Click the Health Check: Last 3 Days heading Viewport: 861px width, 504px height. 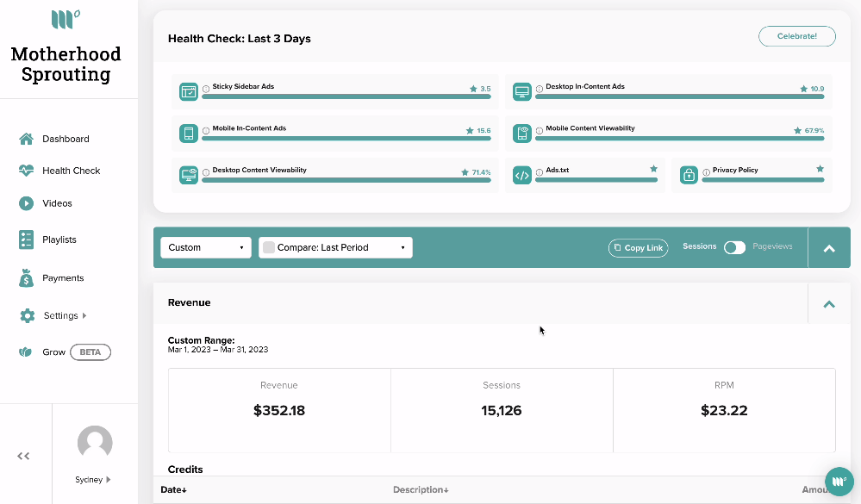(x=240, y=39)
